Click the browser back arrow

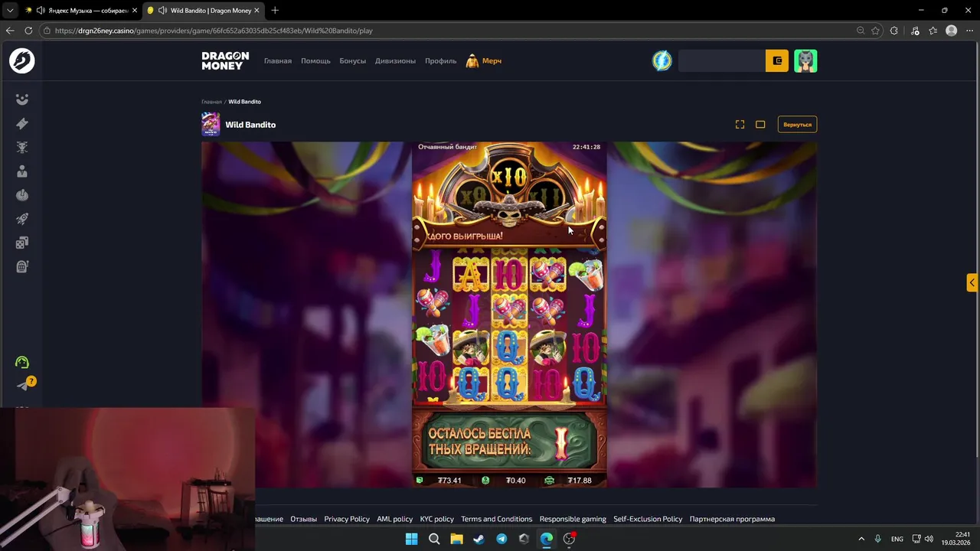coord(10,31)
